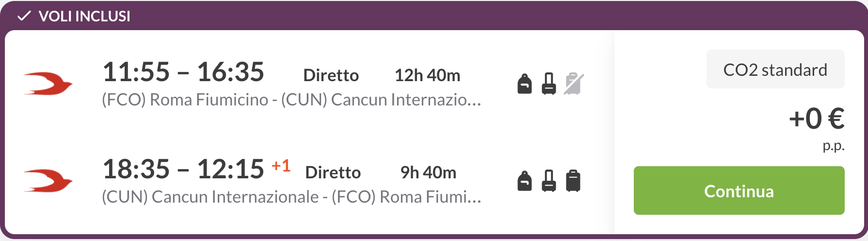Viewport: 868px width, 241px height.
Task: Click the green Continua button
Action: point(739,190)
